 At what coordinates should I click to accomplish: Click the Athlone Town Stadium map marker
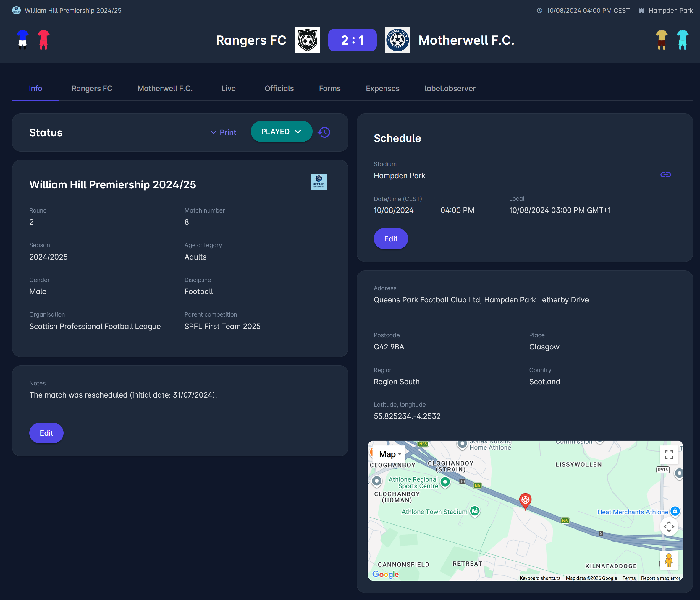(x=475, y=511)
